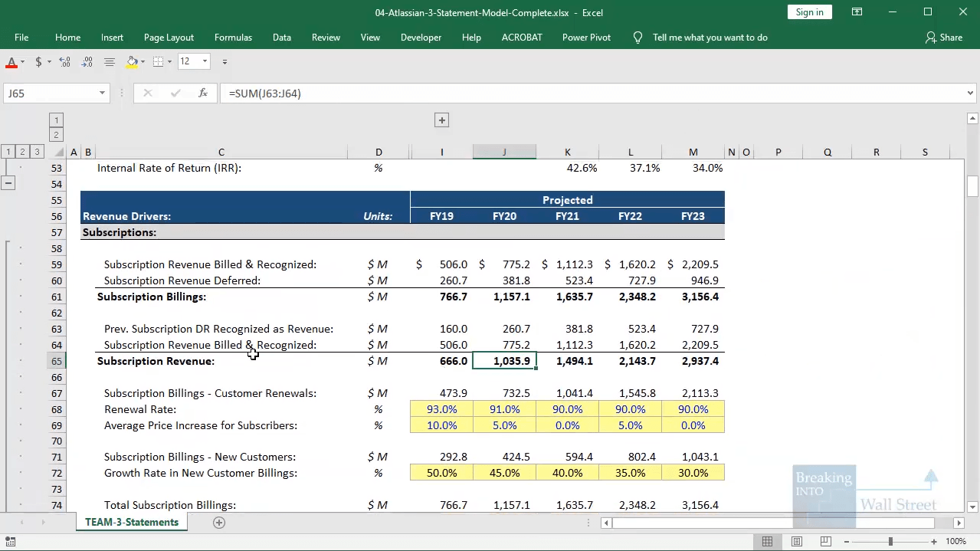Show column outline level 2
Viewport: 980px width, 551px height.
coord(56,135)
